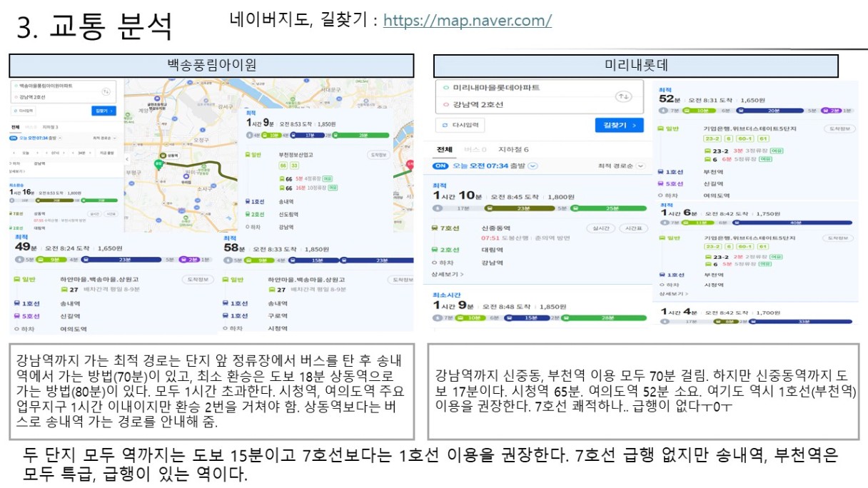This screenshot has height=488, width=868.
Task: Expand 상세보기 under 1시간 10분 route
Action: click(448, 274)
